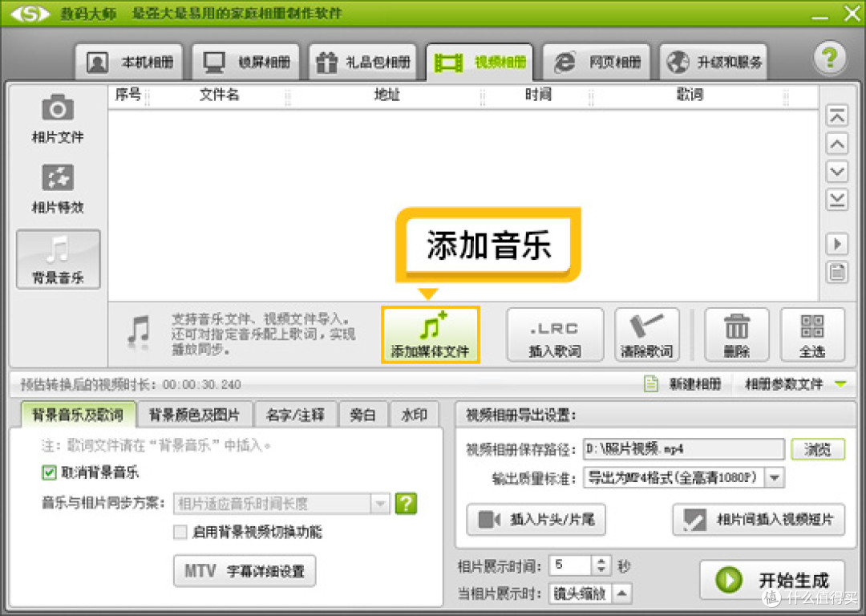Viewport: 866px width, 616px height.
Task: Click the 文件名 column header
Action: [x=219, y=95]
